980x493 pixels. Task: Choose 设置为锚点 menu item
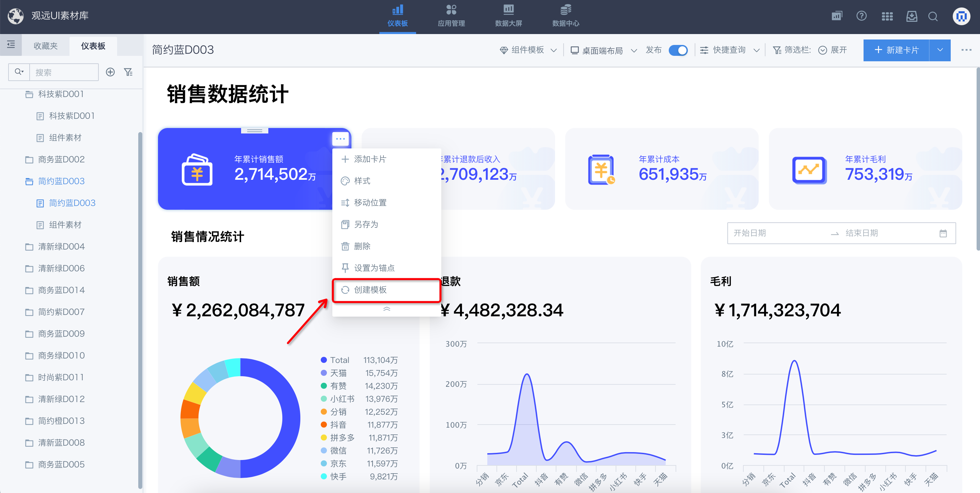pyautogui.click(x=386, y=268)
